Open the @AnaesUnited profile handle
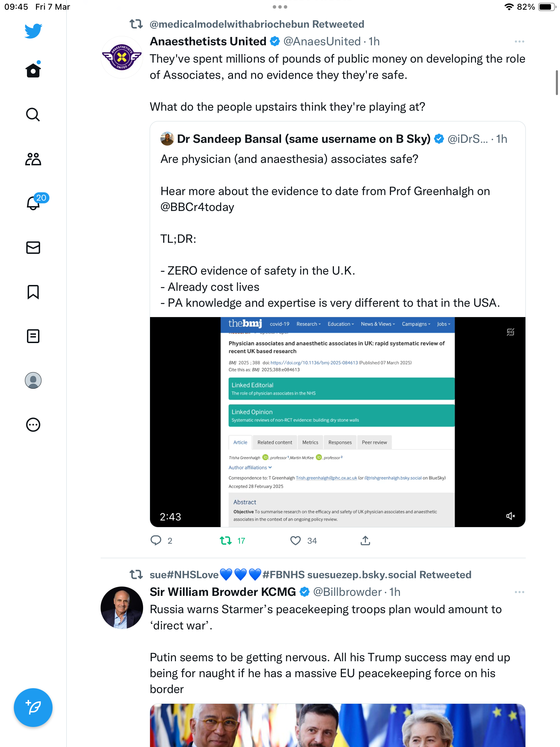This screenshot has height=747, width=560. (322, 41)
